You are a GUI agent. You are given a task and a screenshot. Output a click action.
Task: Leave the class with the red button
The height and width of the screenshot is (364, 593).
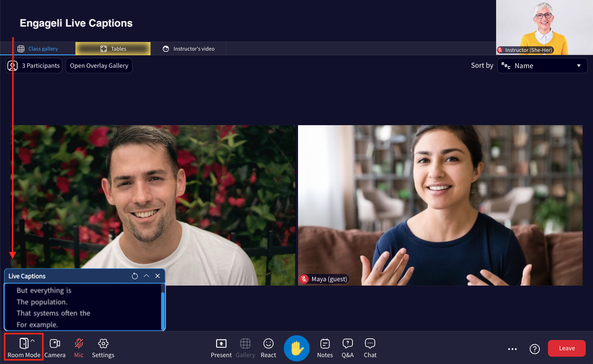tap(567, 348)
